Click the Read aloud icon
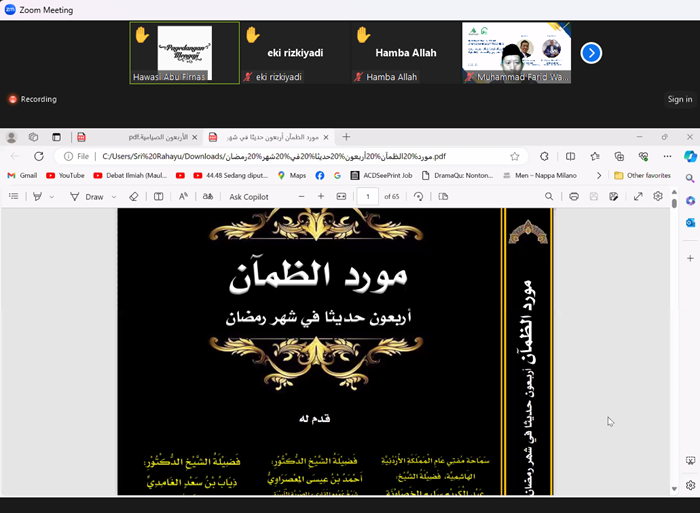The width and height of the screenshot is (700, 513). (x=183, y=196)
